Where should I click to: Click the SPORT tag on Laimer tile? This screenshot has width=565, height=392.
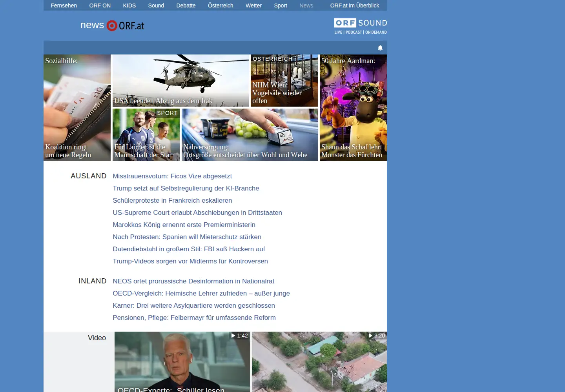167,113
